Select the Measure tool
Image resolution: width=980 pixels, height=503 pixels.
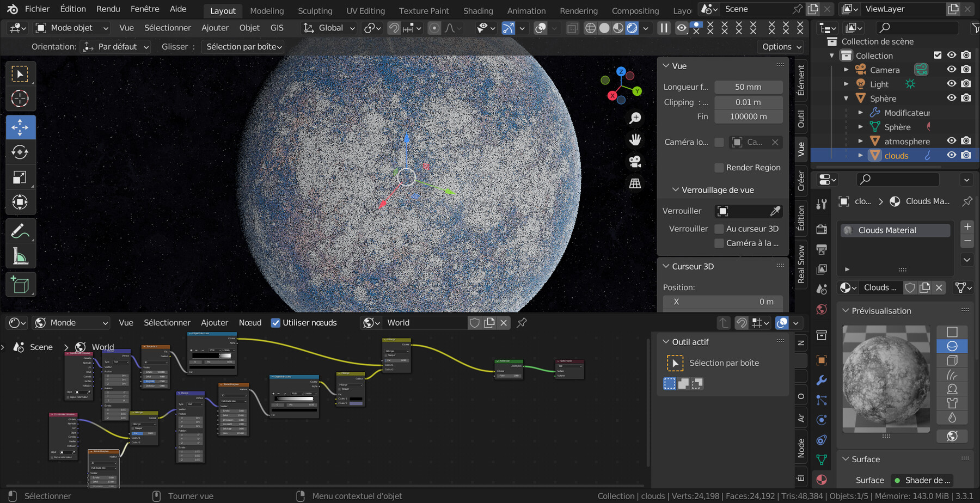tap(20, 255)
